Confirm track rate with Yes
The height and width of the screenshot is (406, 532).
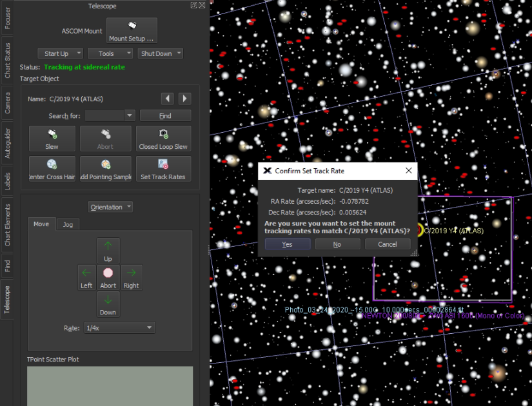[288, 244]
